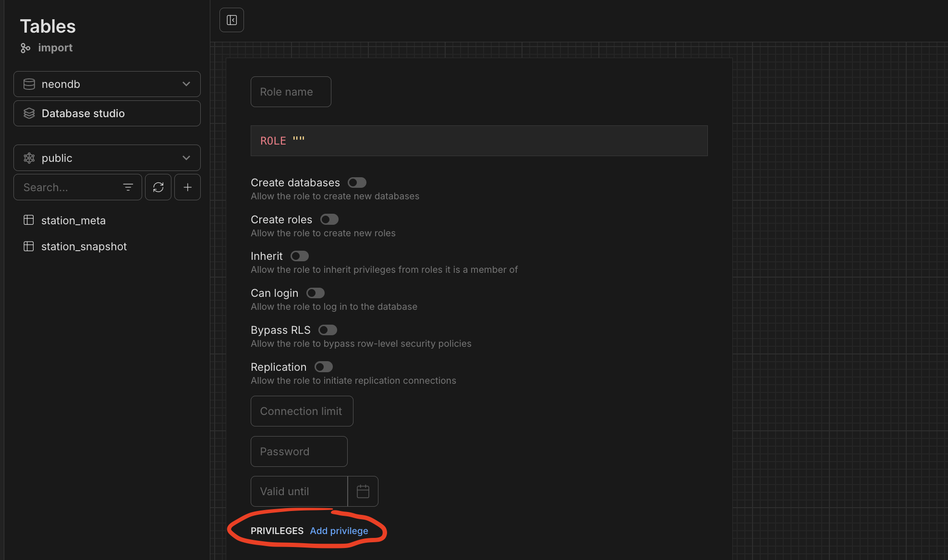Image resolution: width=948 pixels, height=560 pixels.
Task: Turn on the Can login switch
Action: [316, 293]
